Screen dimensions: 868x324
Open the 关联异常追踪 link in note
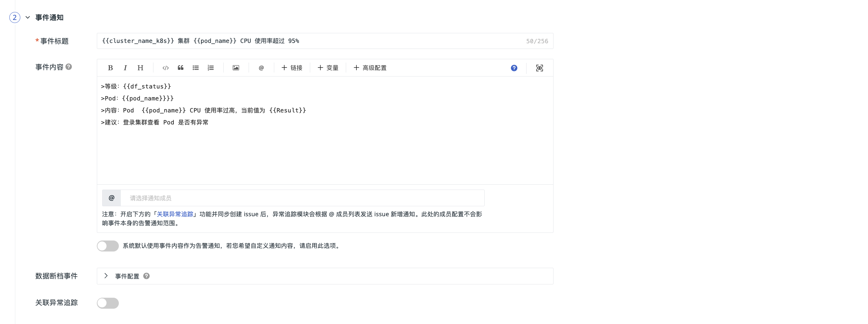tap(175, 214)
